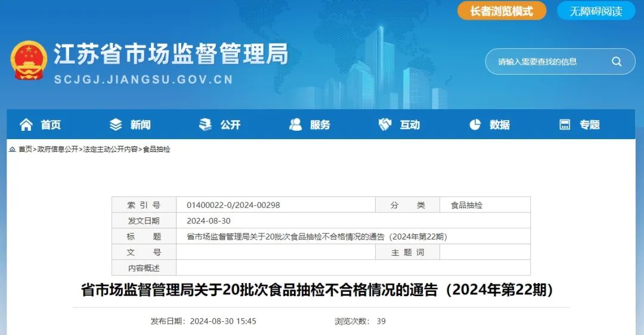Click the article headline about 20批次食品抽检
This screenshot has height=335, width=644.
coord(321,291)
